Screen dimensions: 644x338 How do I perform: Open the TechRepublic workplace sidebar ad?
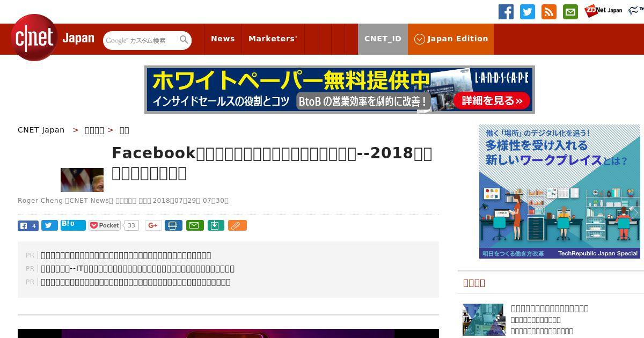coord(560,192)
